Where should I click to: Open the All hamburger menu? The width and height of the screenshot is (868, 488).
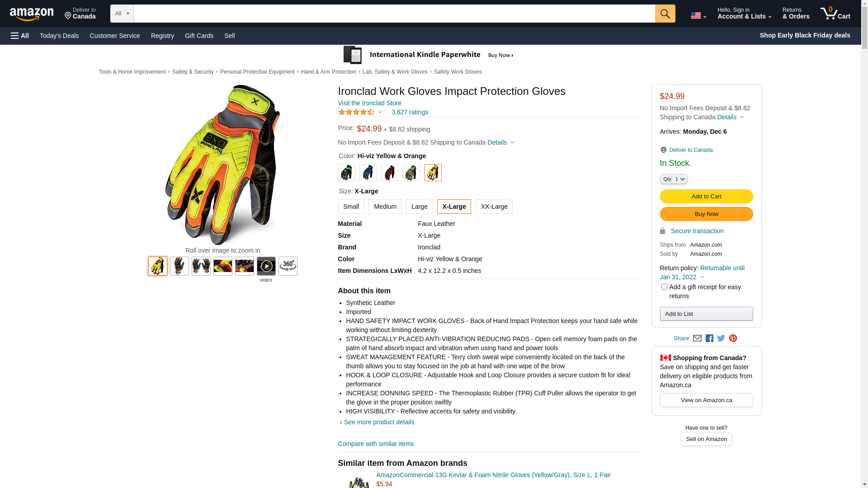pos(20,36)
